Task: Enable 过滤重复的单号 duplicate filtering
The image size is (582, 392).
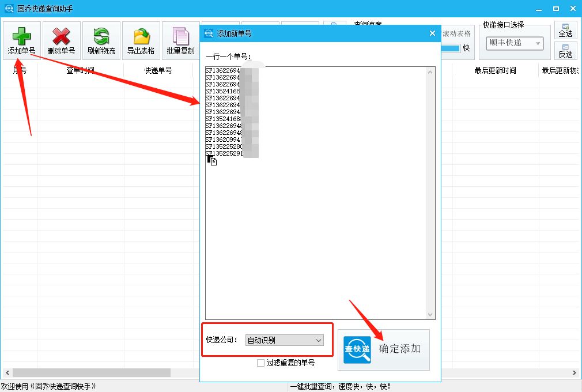Action: [260, 363]
